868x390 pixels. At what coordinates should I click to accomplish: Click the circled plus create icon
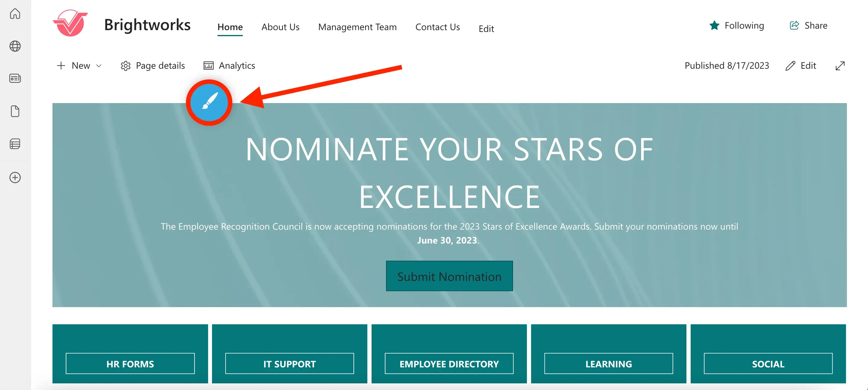[x=15, y=178]
